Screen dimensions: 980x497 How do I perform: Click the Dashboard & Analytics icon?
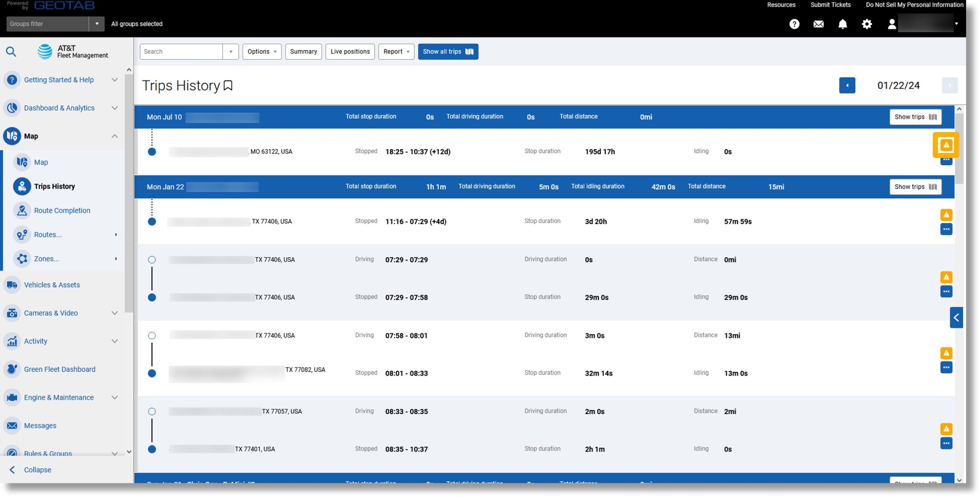pyautogui.click(x=12, y=108)
